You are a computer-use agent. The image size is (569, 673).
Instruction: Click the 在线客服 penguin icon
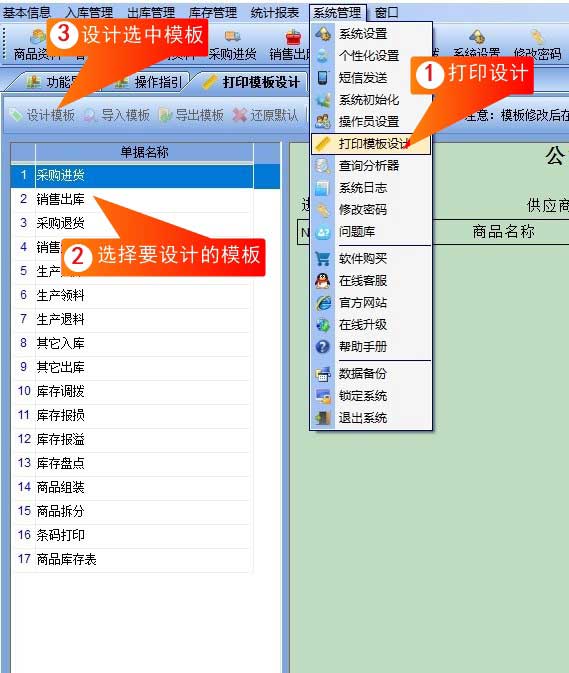(x=322, y=281)
